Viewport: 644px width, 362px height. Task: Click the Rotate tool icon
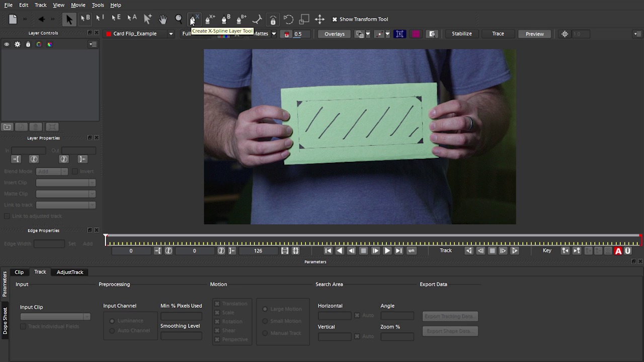click(288, 19)
